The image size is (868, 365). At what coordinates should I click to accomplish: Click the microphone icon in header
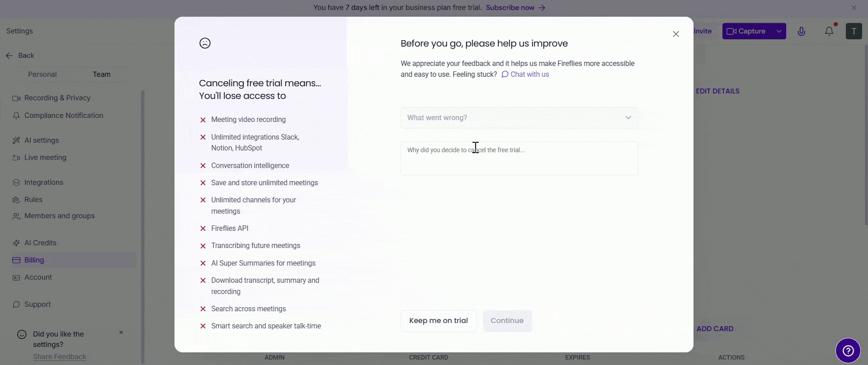tap(801, 31)
